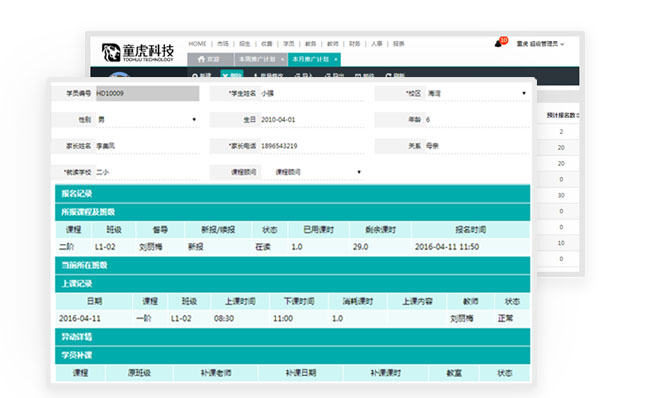The height and width of the screenshot is (398, 667).
Task: Open the 性别 dropdown showing 男
Action: [147, 120]
